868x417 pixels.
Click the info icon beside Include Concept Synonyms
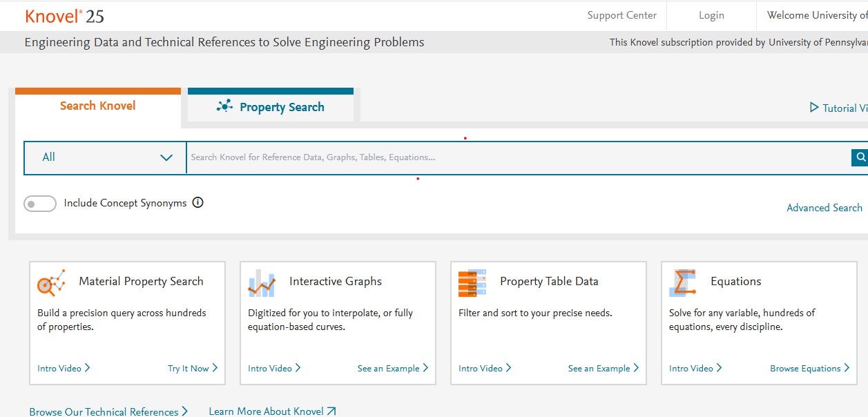click(x=198, y=202)
